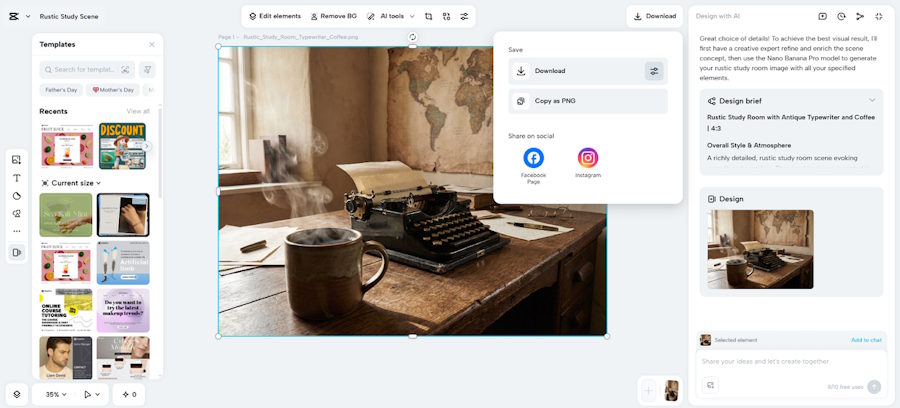
Task: Click the Add to chat link
Action: 866,340
